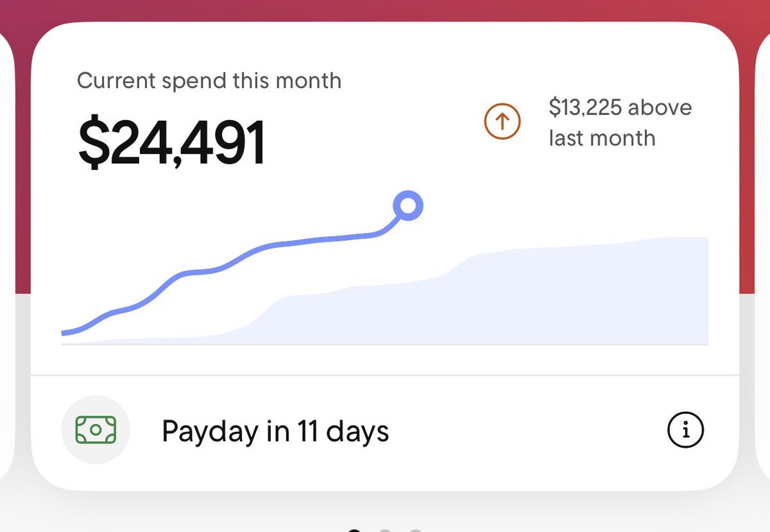770x532 pixels.
Task: Tap "$13,225 above last month" text
Action: pyautogui.click(x=620, y=123)
